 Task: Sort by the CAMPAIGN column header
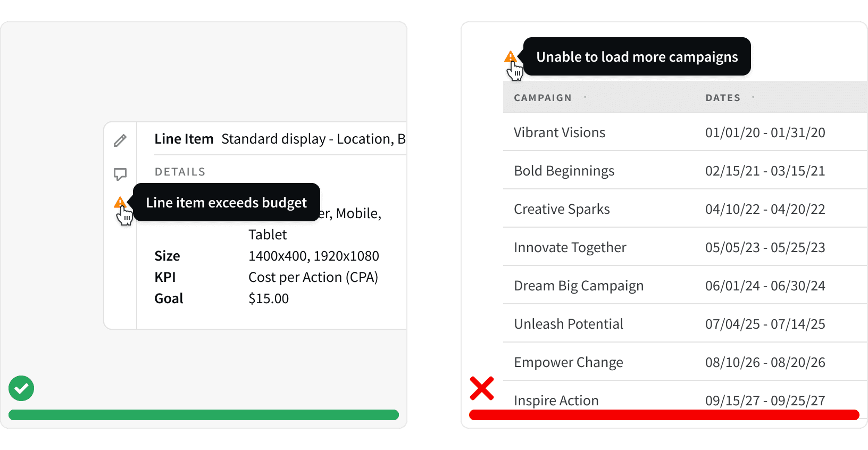tap(542, 98)
